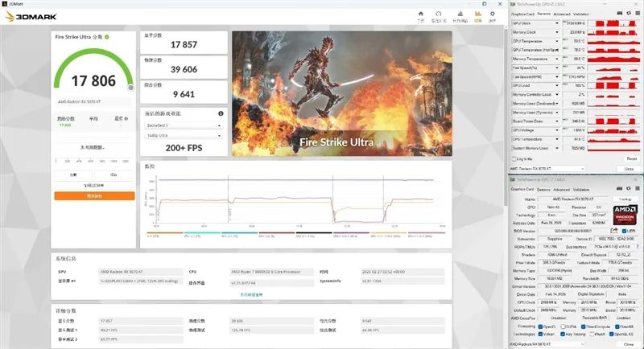The image size is (644, 349).
Task: Open the Fan Speed (%) sensor dropdown arrow
Action: 557,68
